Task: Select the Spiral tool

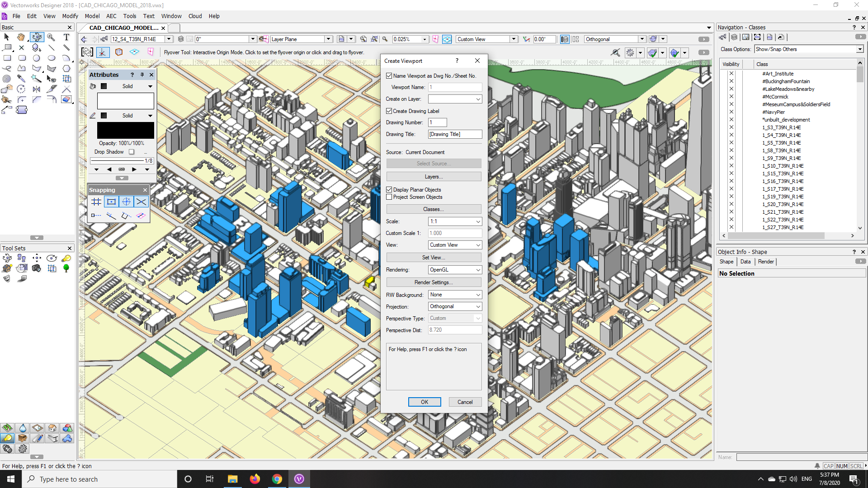Action: pos(6,79)
